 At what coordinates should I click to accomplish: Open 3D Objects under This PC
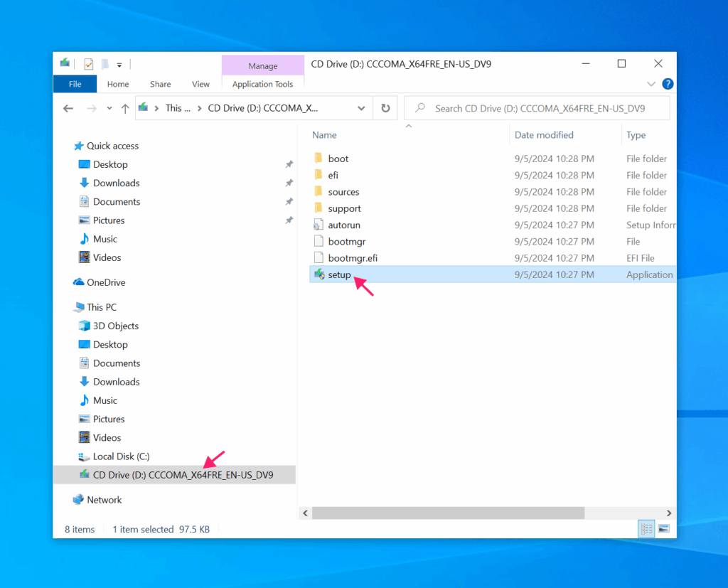[x=116, y=326]
